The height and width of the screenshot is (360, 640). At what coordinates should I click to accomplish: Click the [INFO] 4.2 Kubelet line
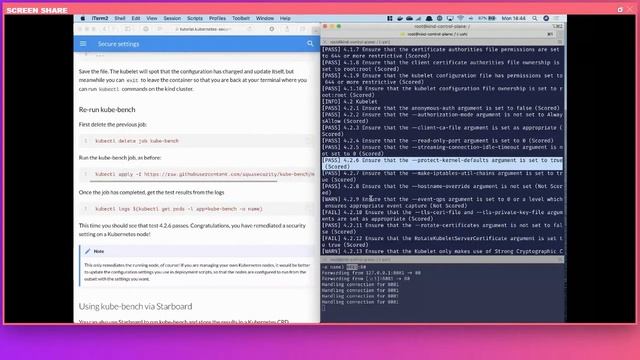(x=350, y=102)
